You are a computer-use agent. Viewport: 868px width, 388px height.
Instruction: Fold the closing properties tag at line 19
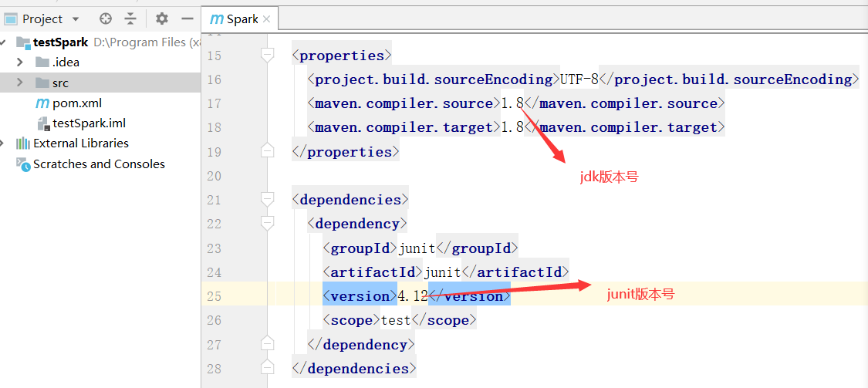268,151
